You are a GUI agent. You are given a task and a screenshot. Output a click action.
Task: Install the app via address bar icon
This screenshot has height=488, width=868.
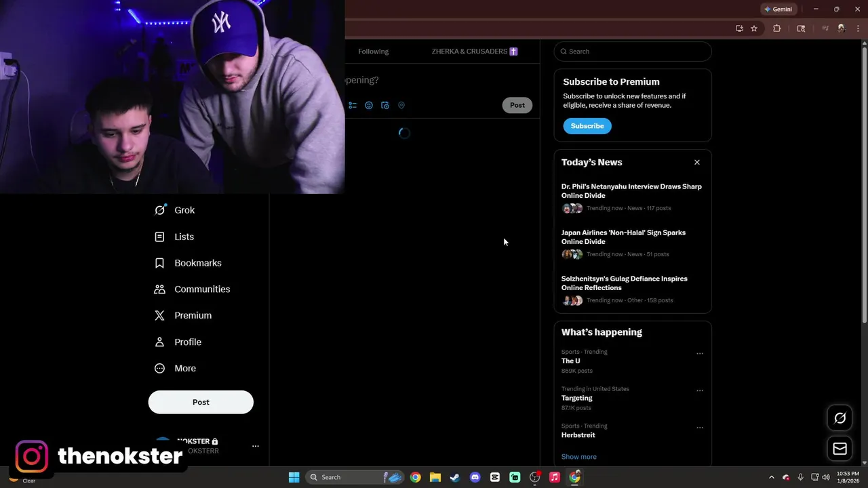click(739, 28)
